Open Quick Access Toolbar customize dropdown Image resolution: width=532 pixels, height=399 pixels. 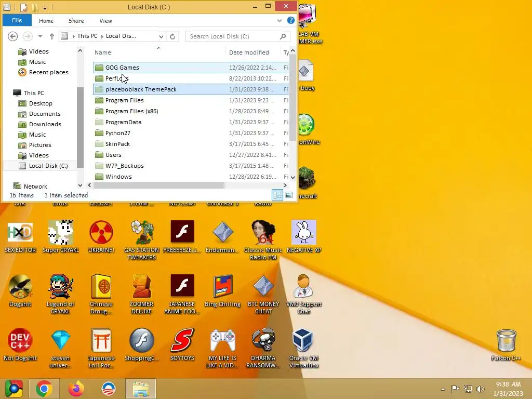pyautogui.click(x=45, y=8)
